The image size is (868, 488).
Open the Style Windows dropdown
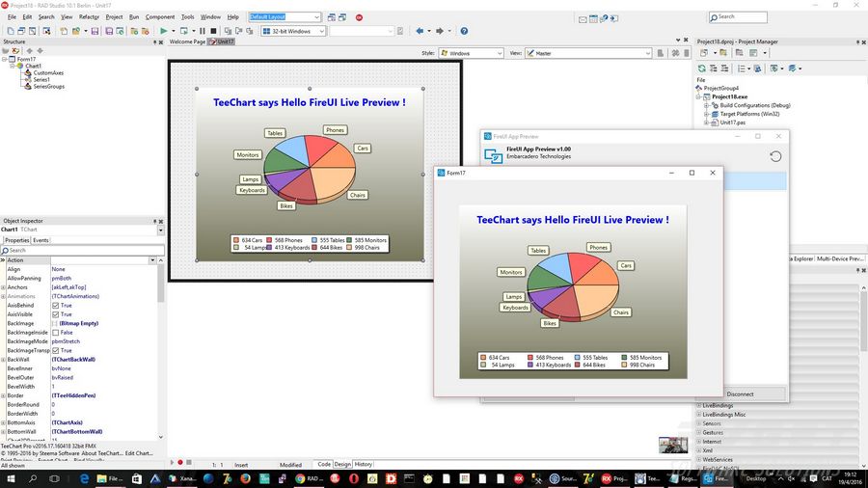pyautogui.click(x=500, y=53)
